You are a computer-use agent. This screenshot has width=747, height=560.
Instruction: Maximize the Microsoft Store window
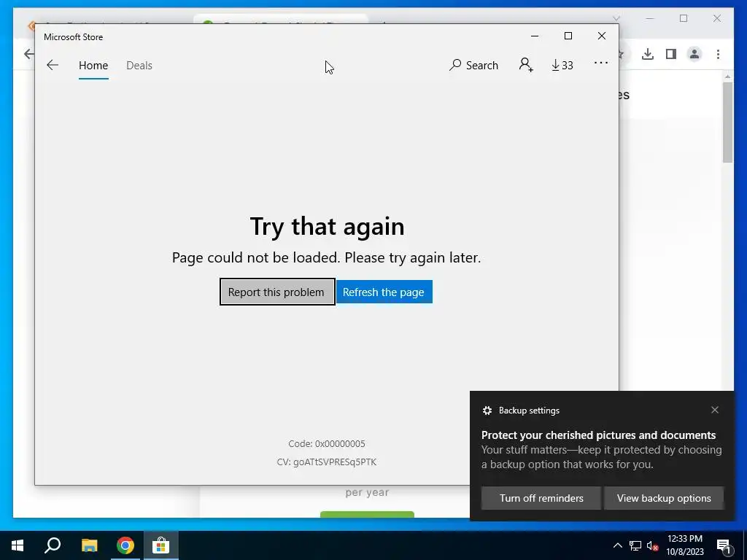[x=568, y=36]
